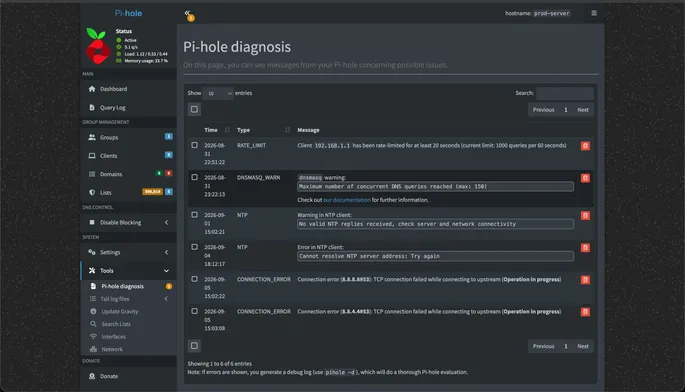
Task: Expand the Settings submenu chevron
Action: [166, 252]
